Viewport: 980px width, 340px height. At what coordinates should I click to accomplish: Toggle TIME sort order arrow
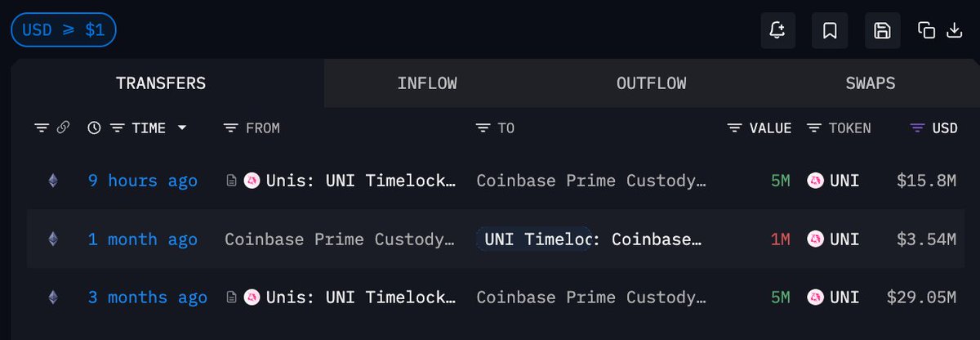click(x=182, y=128)
